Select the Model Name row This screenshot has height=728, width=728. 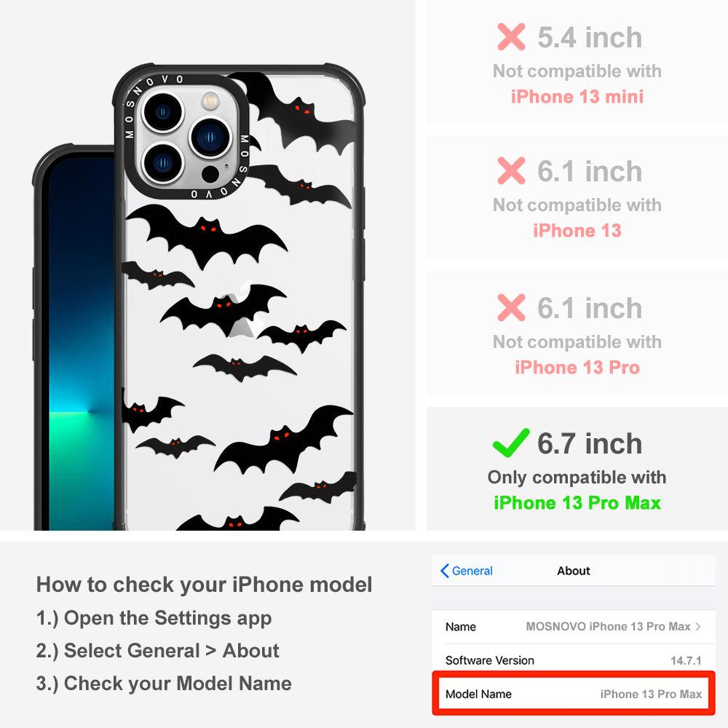(574, 694)
